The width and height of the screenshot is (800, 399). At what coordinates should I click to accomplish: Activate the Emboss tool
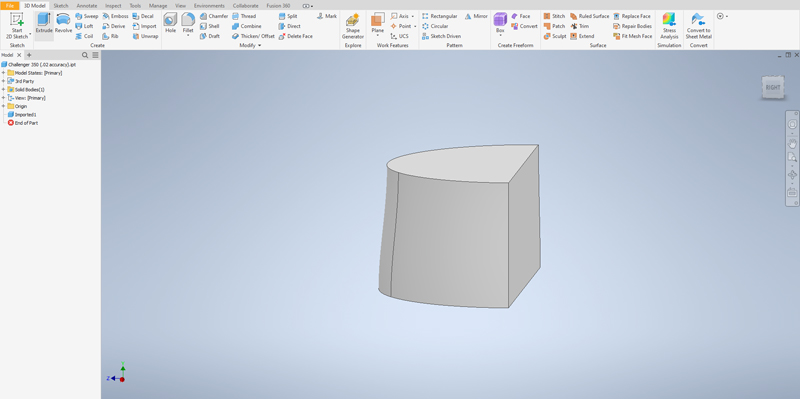[115, 16]
